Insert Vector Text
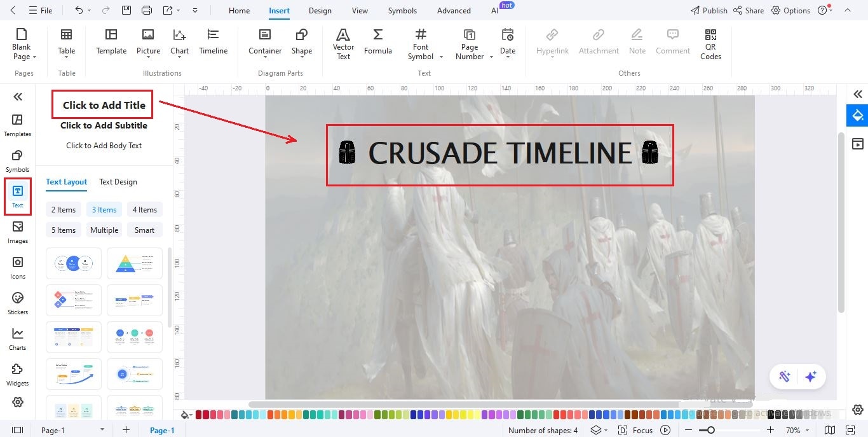The width and height of the screenshot is (868, 437). (343, 43)
